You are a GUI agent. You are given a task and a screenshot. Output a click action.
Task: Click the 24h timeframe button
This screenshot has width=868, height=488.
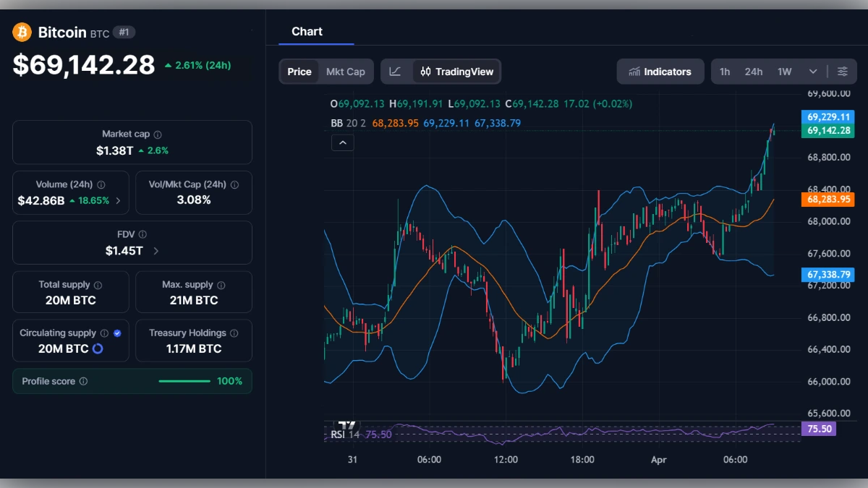point(753,71)
